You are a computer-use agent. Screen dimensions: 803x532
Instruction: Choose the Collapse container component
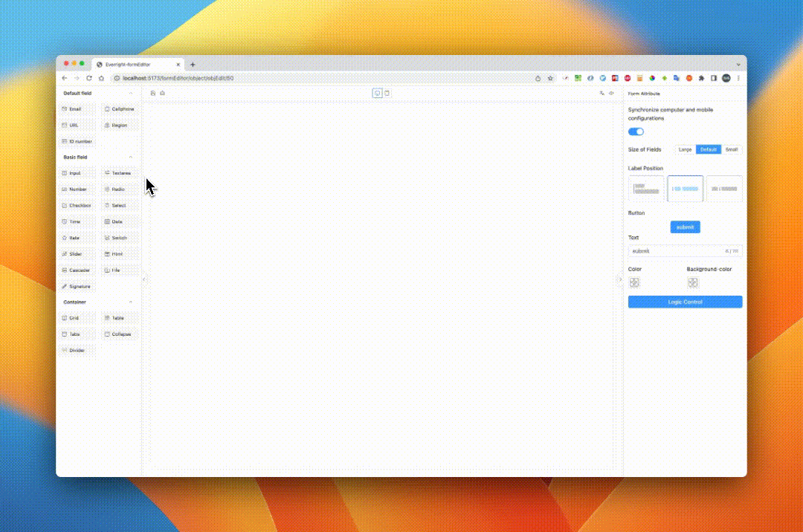click(120, 334)
